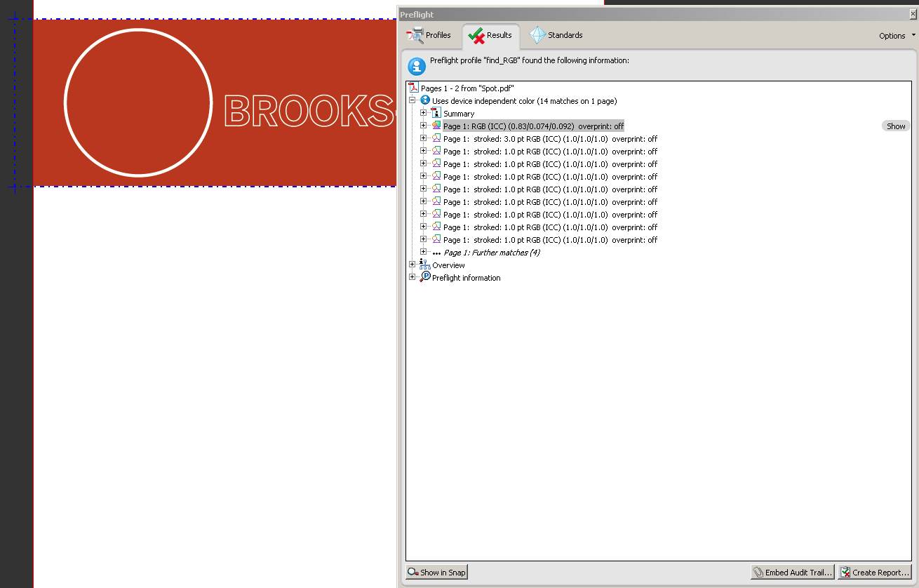
Task: Expand the Summary node
Action: (x=424, y=114)
